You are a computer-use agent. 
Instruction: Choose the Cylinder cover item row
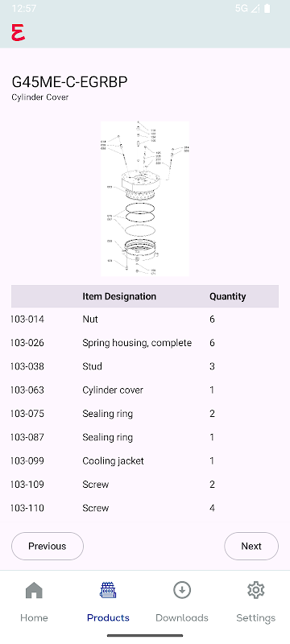[x=145, y=390]
